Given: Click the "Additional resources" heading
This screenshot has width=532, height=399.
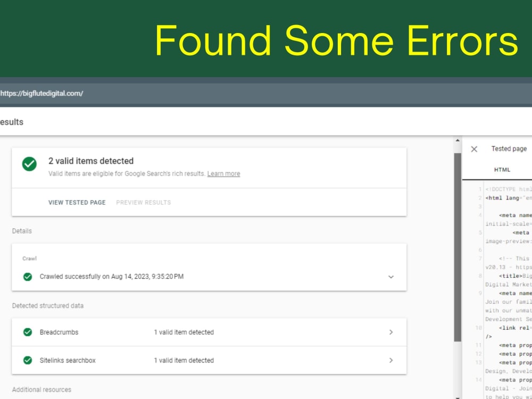Looking at the screenshot, I should tap(41, 390).
